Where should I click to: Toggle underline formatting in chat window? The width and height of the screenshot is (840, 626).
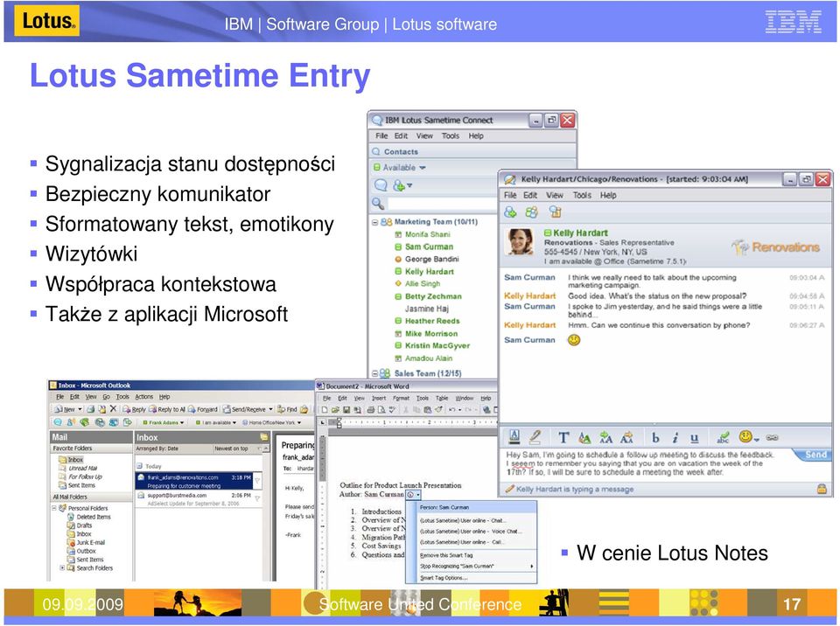(x=694, y=438)
